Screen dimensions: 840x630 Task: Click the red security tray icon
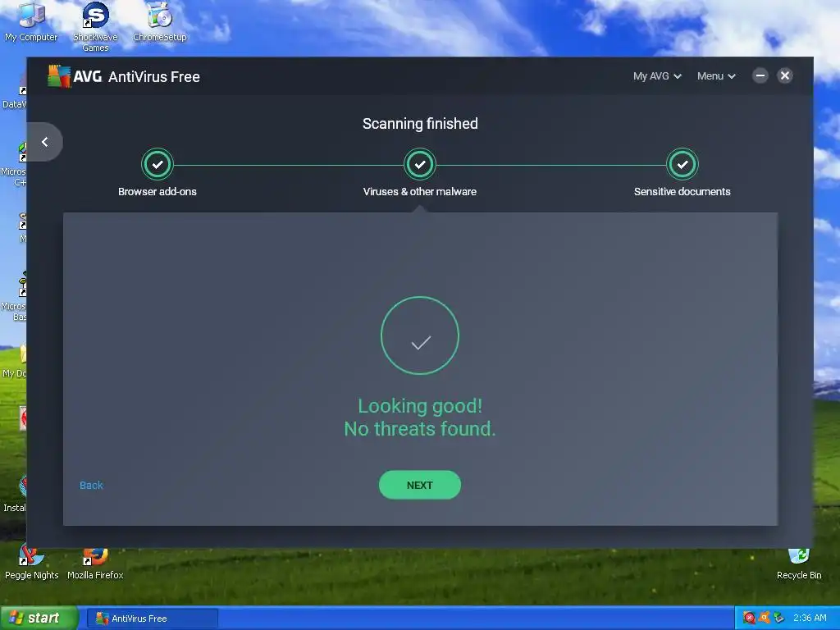749,618
